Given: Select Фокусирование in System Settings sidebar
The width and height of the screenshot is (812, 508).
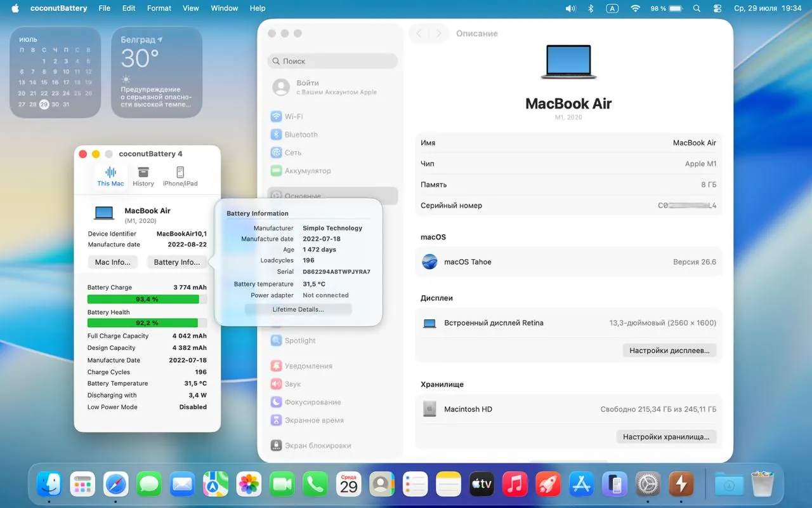Looking at the screenshot, I should coord(333,402).
